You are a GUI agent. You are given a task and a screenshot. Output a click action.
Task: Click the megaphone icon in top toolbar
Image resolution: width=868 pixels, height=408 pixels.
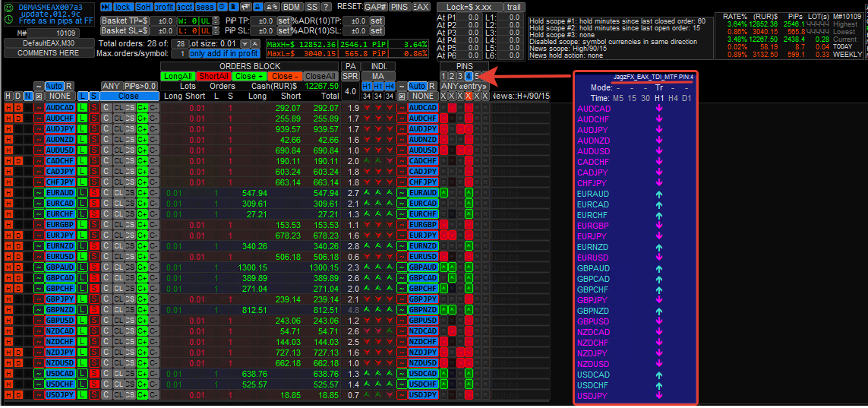(x=245, y=7)
